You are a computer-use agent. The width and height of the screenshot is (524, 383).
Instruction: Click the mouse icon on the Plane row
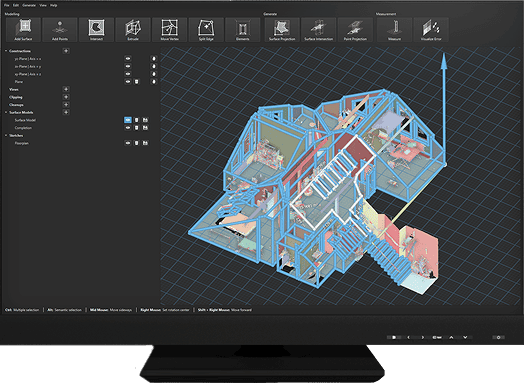pyautogui.click(x=154, y=82)
